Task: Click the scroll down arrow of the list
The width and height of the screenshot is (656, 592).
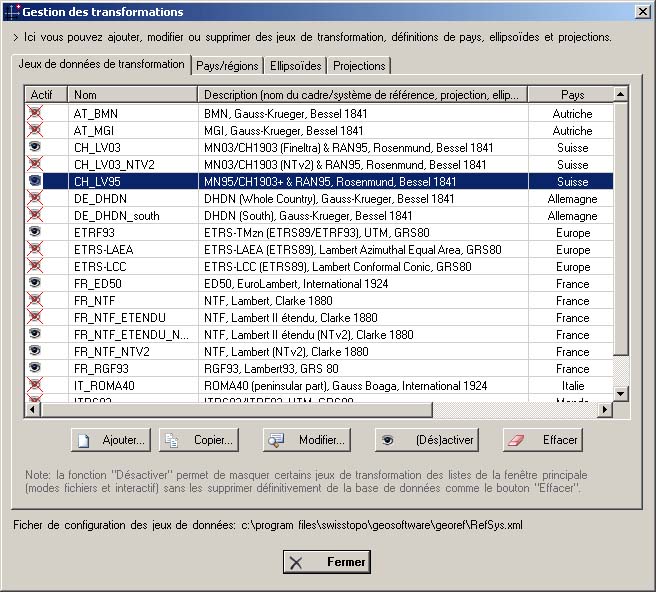Action: point(620,394)
